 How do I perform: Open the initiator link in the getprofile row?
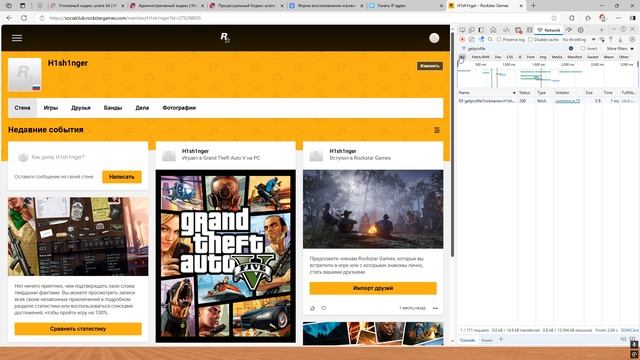pyautogui.click(x=567, y=101)
